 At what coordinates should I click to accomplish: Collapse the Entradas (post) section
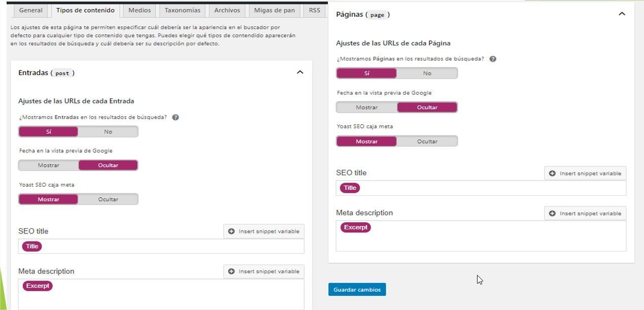[300, 73]
